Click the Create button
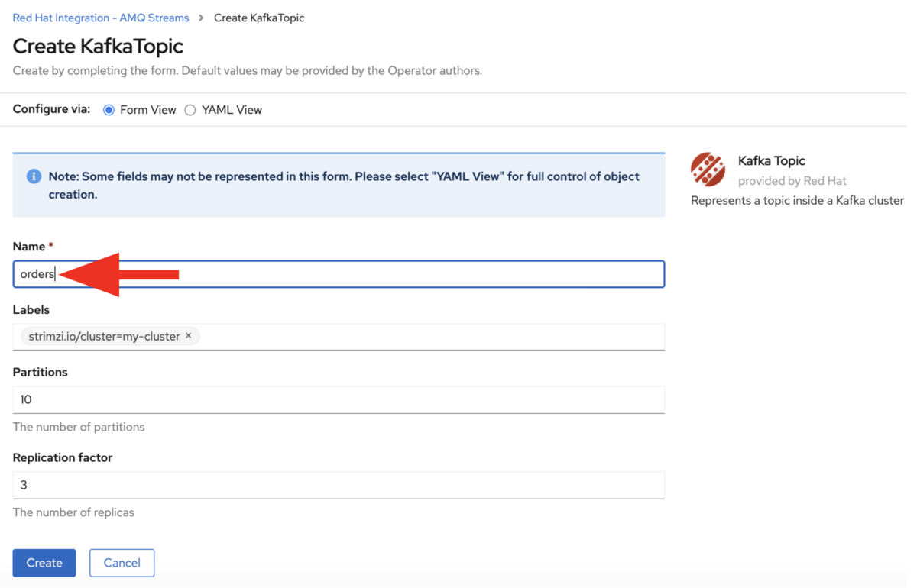Screen dimensions: 917x588 pyautogui.click(x=44, y=563)
